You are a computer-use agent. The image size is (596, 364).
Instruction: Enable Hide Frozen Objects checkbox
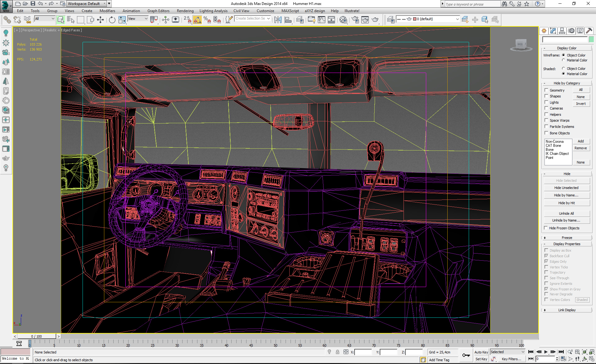(x=546, y=228)
